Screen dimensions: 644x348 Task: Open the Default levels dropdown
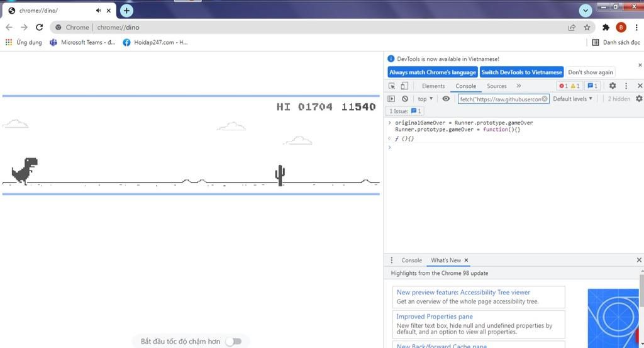tap(572, 99)
